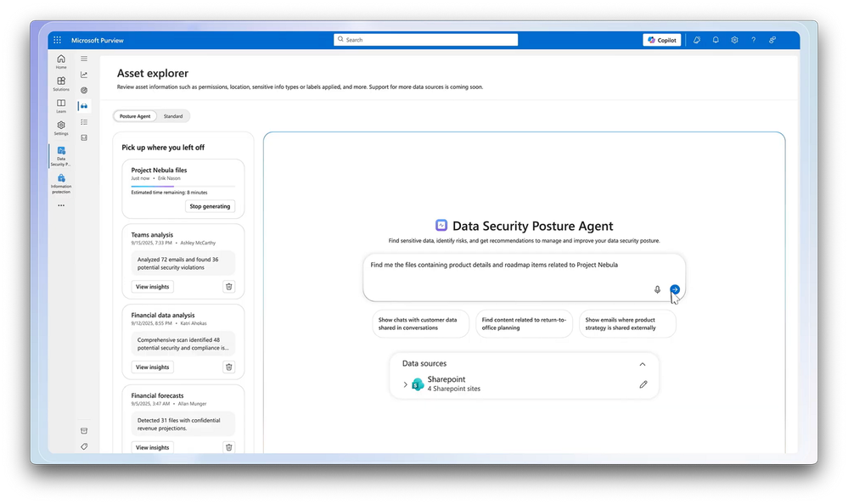848x504 pixels.
Task: Collapse the navigation hamburger menu
Action: 84,59
